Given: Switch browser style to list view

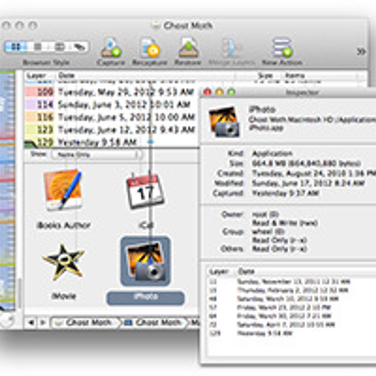Looking at the screenshot, I should click(37, 47).
